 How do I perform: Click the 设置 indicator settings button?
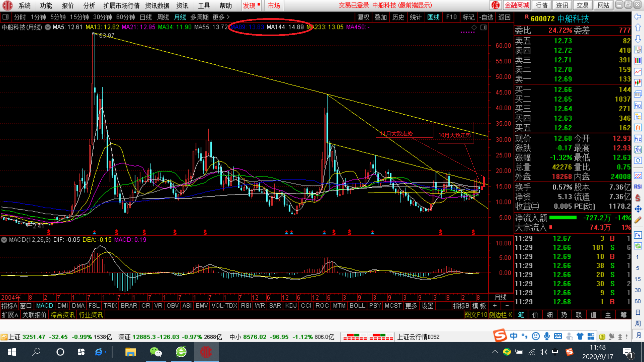427,306
